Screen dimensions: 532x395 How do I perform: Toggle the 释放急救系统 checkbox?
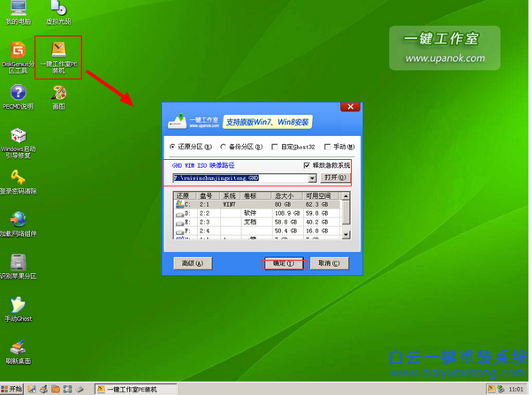click(x=308, y=165)
